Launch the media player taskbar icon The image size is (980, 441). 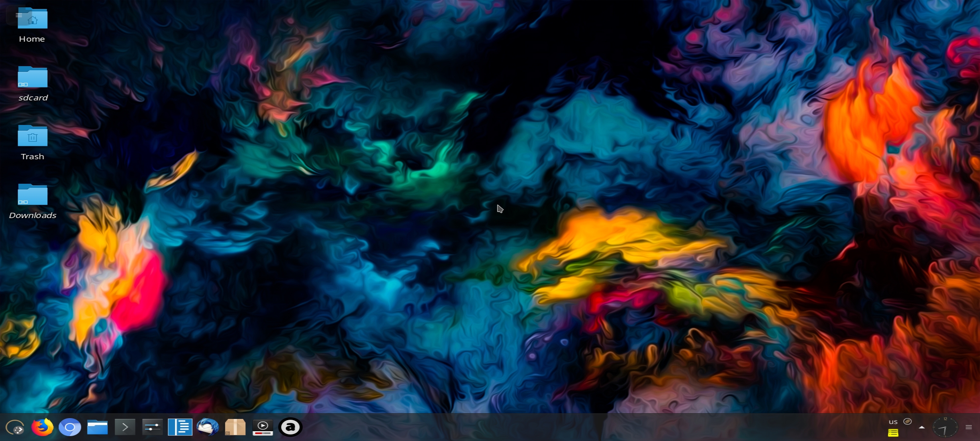coord(263,428)
